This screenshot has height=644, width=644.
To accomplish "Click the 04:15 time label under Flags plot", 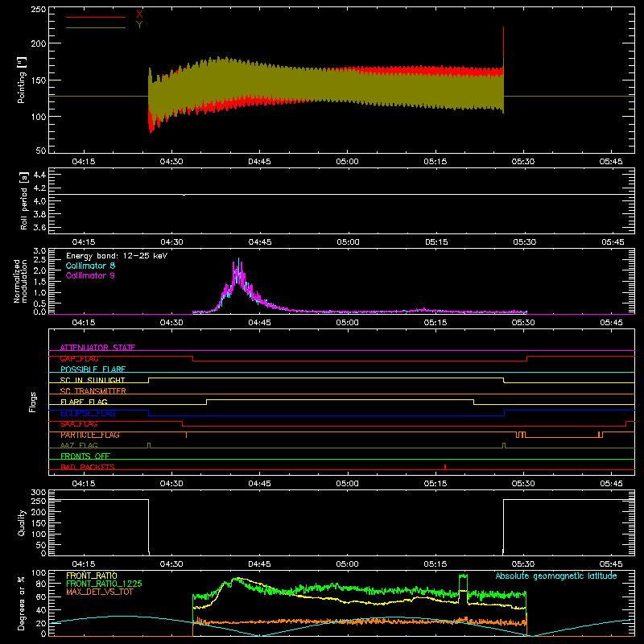I will pyautogui.click(x=84, y=484).
